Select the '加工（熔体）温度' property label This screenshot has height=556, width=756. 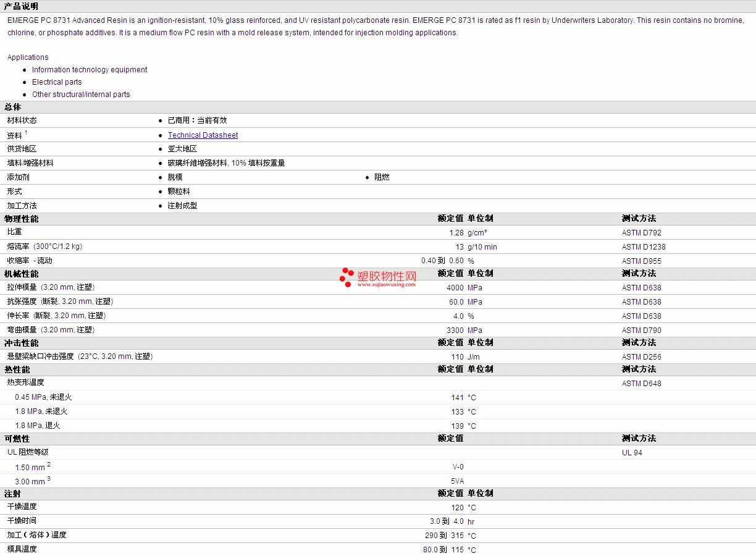36,535
